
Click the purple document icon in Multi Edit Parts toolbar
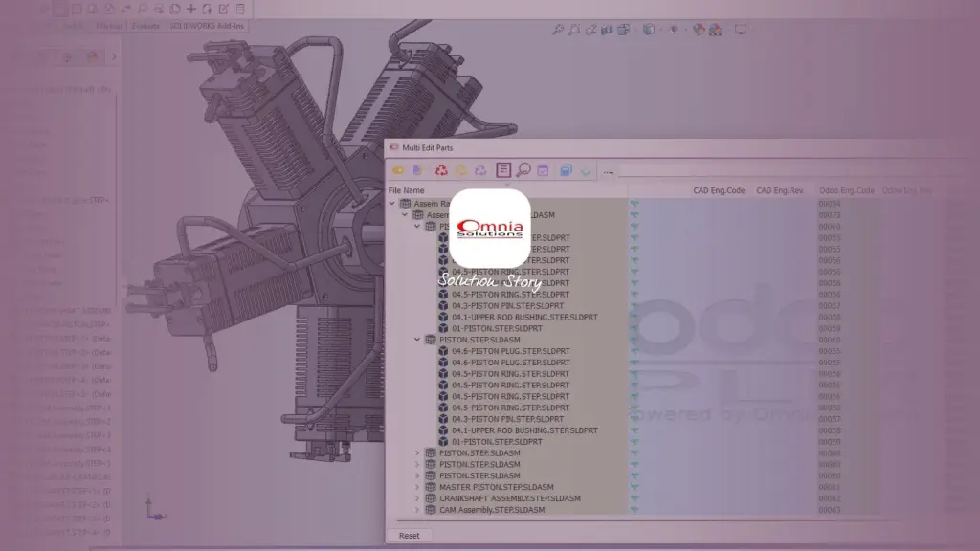pyautogui.click(x=418, y=170)
